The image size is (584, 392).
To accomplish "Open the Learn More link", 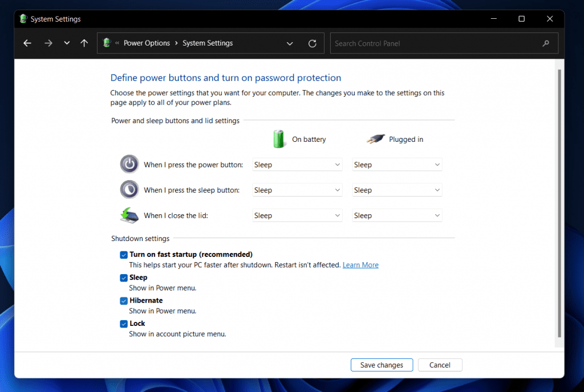I will point(360,264).
